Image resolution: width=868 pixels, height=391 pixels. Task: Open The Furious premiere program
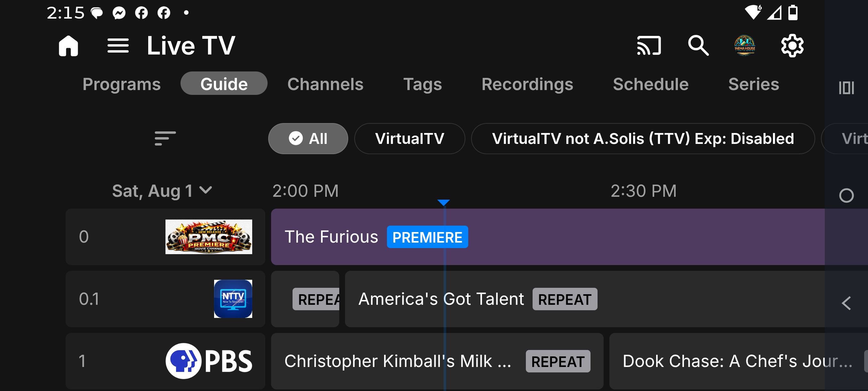(548, 237)
